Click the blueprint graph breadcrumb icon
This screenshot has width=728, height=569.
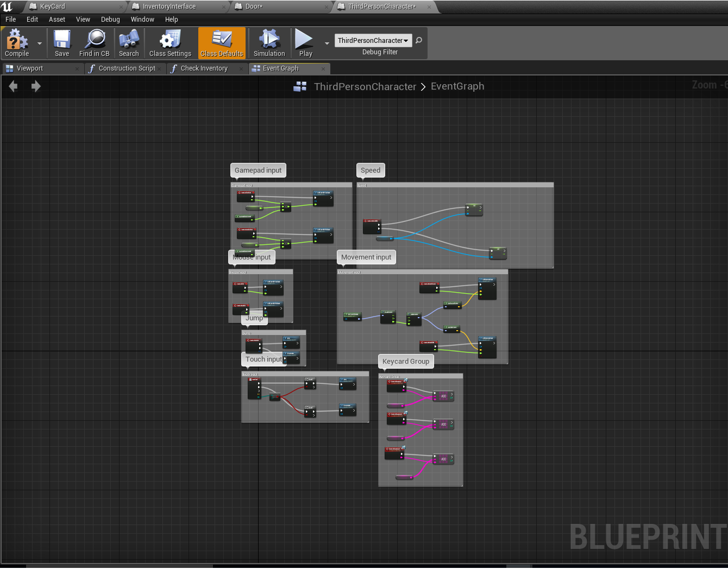(x=300, y=86)
